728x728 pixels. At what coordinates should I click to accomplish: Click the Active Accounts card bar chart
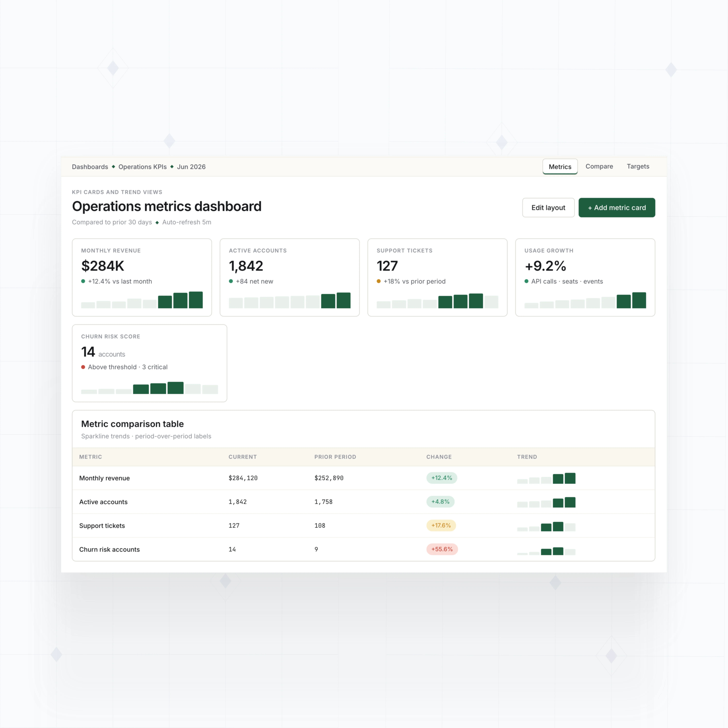(290, 300)
